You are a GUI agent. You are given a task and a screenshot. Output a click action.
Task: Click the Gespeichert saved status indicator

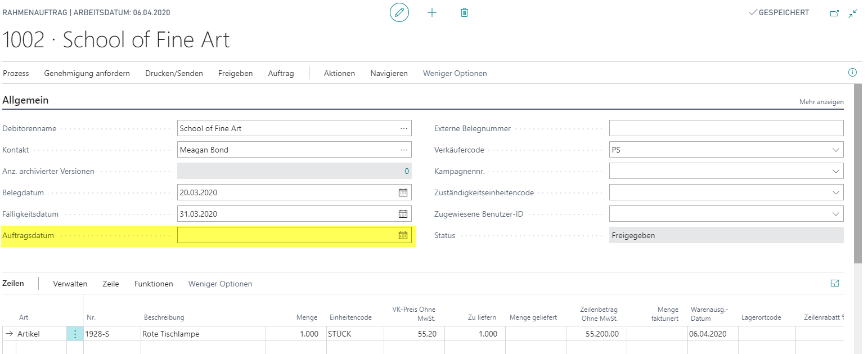click(779, 12)
